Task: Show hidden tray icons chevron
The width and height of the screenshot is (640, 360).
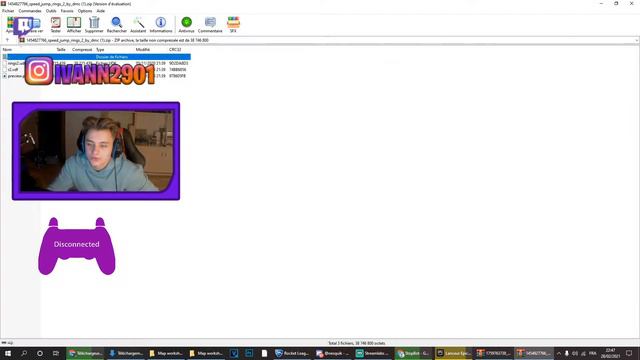Action: point(559,353)
